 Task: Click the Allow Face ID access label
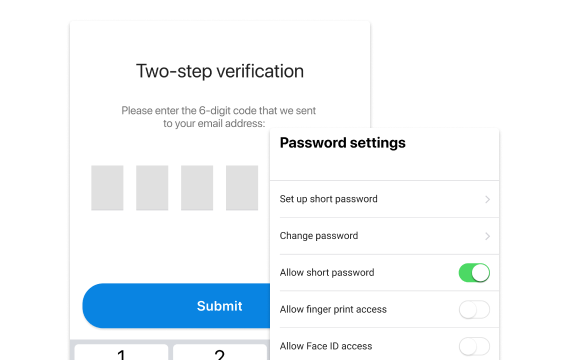(326, 346)
